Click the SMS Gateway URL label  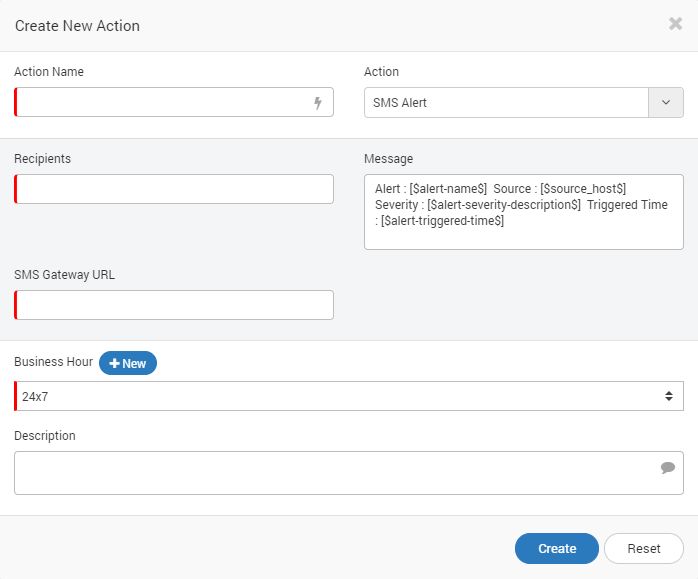pyautogui.click(x=65, y=275)
